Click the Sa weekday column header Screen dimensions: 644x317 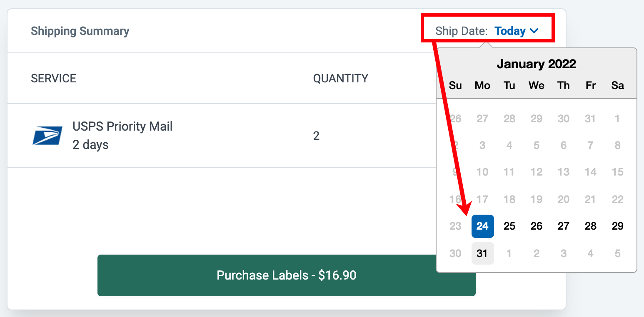pyautogui.click(x=617, y=85)
